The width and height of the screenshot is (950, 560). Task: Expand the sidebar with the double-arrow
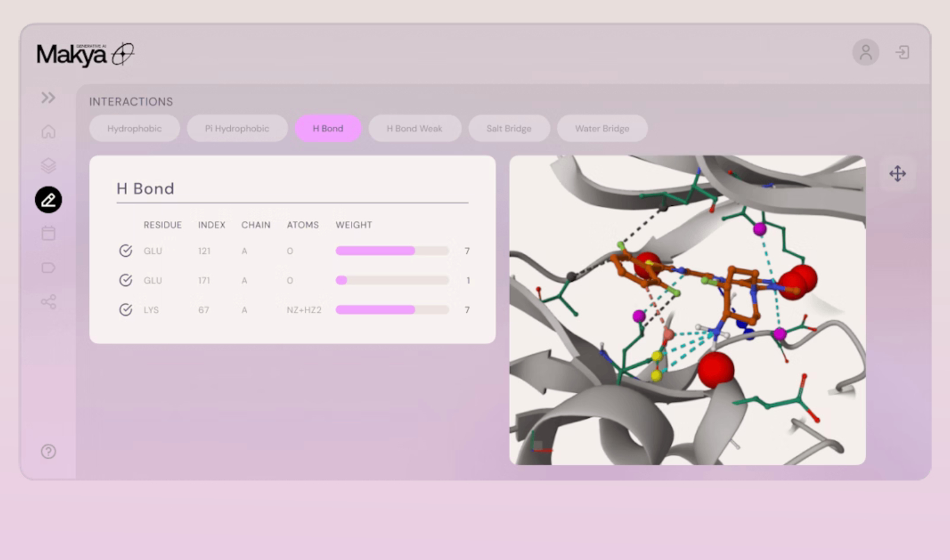point(48,98)
